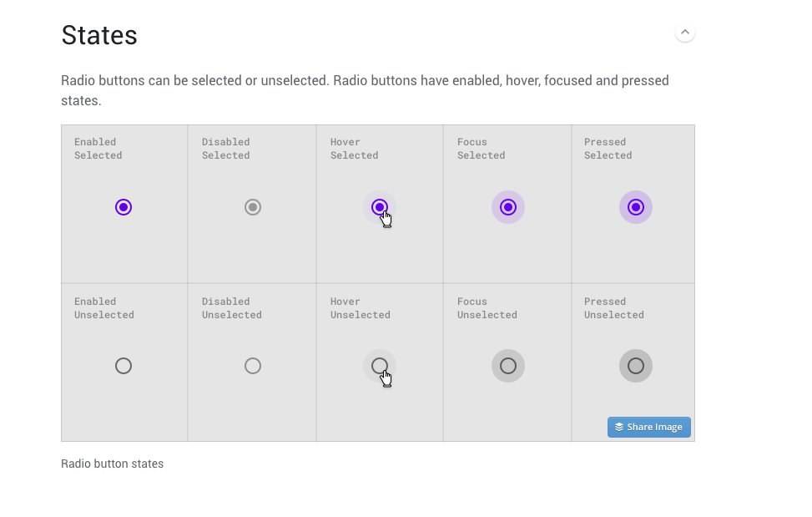
Task: Click the Pressed Selected radio button
Action: click(x=636, y=207)
